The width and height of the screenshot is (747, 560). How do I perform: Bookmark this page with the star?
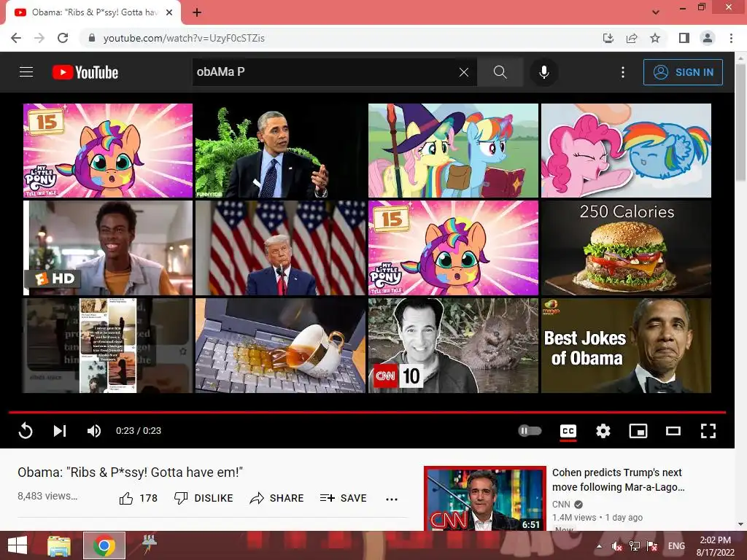tap(655, 38)
